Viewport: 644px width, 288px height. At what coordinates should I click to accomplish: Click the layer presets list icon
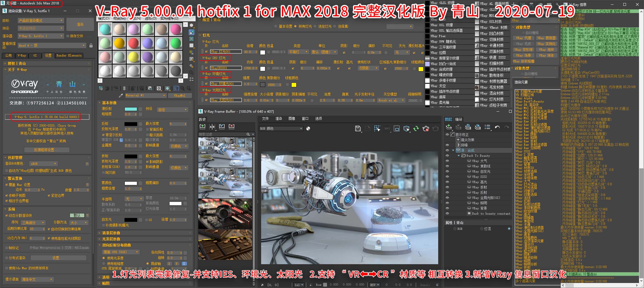pos(487,127)
